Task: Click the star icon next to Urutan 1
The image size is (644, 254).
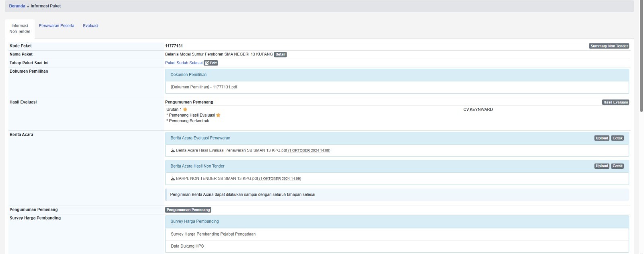Action: [x=185, y=110]
